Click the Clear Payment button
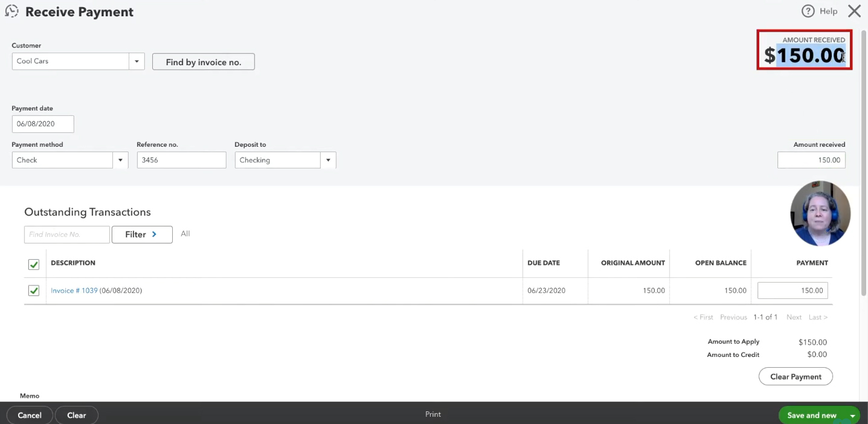Image resolution: width=868 pixels, height=424 pixels. coord(796,376)
